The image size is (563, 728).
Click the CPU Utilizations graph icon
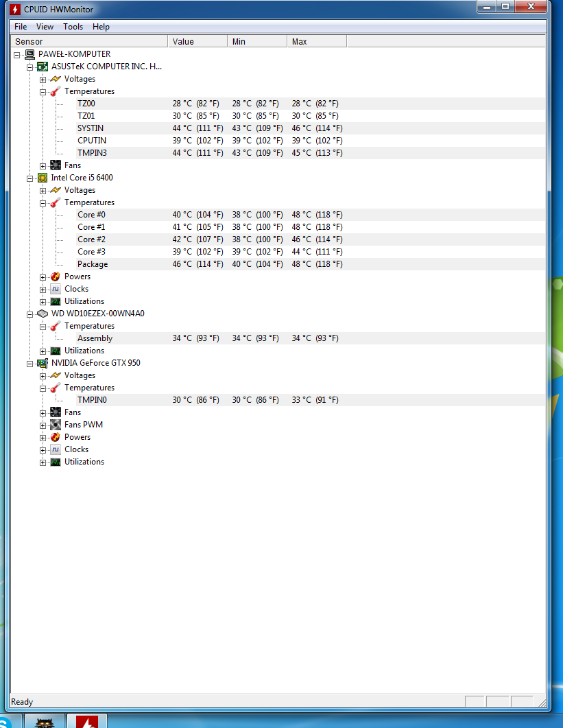(56, 301)
